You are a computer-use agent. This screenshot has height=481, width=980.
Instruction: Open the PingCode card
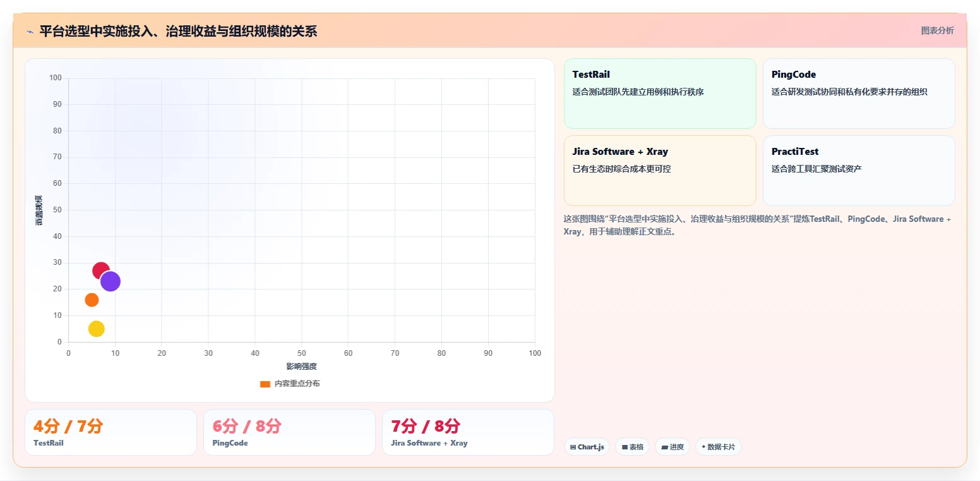coord(859,94)
